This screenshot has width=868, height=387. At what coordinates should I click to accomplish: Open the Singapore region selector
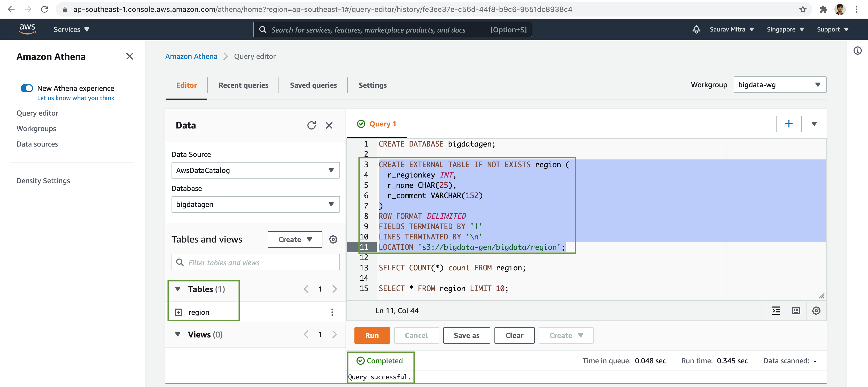pyautogui.click(x=785, y=30)
